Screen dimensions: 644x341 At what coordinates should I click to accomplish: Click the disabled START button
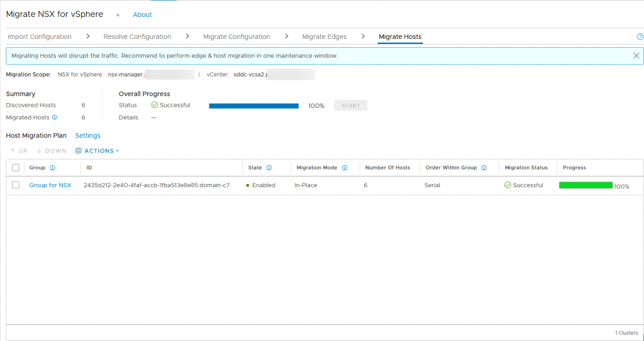point(351,106)
